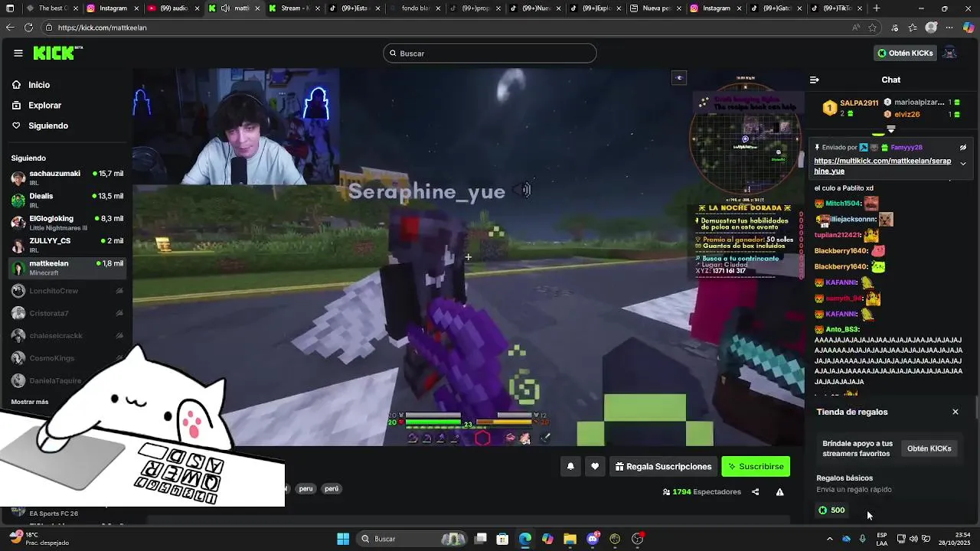The width and height of the screenshot is (980, 551).
Task: Open the browser profile icon
Action: [932, 28]
